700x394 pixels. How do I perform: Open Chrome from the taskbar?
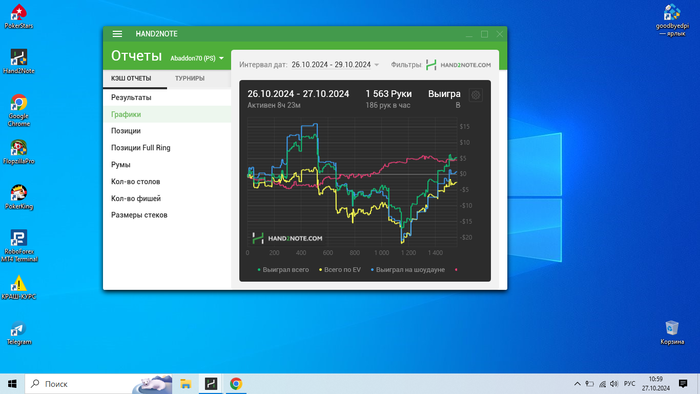236,384
